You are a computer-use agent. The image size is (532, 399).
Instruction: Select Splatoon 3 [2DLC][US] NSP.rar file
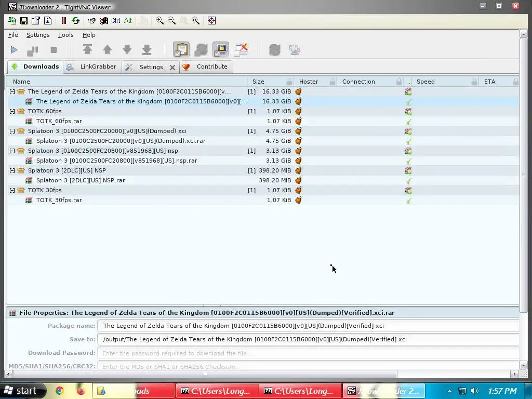click(263, 180)
